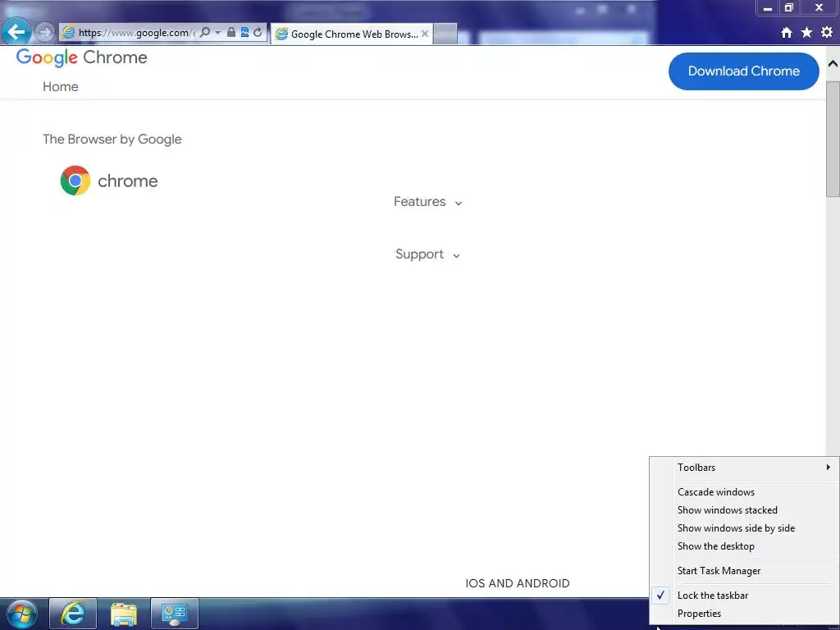Open Windows Explorer folder taskbar icon
Screen dimensions: 840x630
[124, 614]
